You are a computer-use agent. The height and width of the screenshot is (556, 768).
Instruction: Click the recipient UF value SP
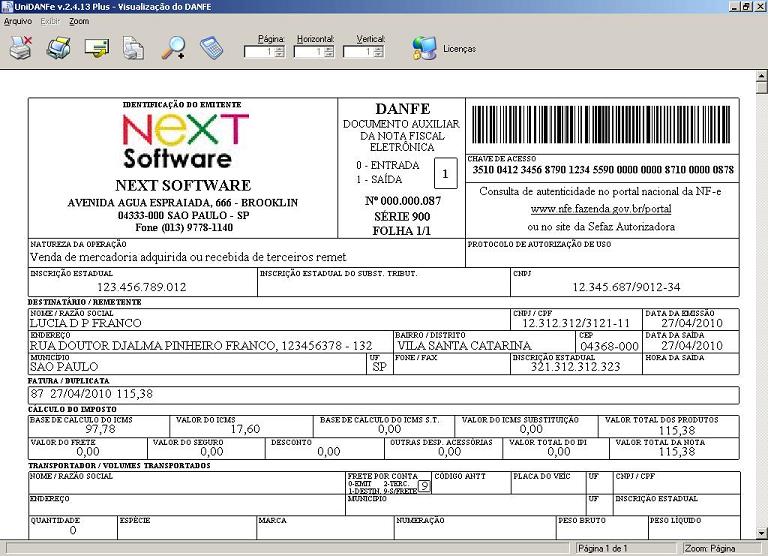tap(380, 367)
